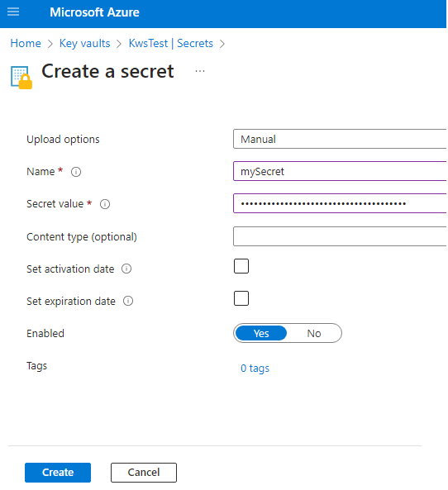
Task: Show info tooltip next to Secret value
Action: click(105, 204)
